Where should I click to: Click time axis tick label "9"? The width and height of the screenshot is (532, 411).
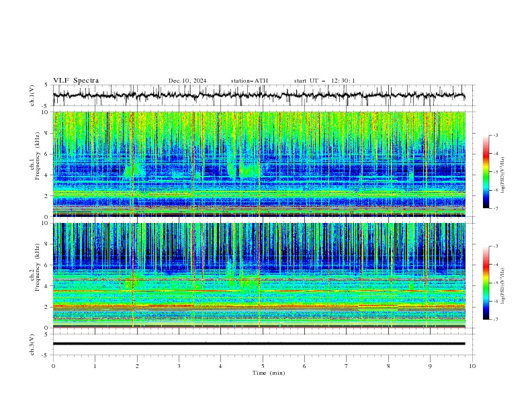pos(430,366)
